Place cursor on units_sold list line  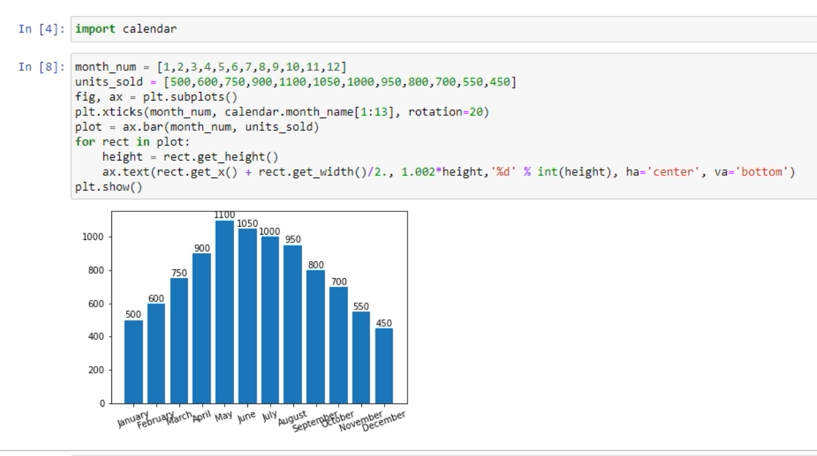pos(295,82)
